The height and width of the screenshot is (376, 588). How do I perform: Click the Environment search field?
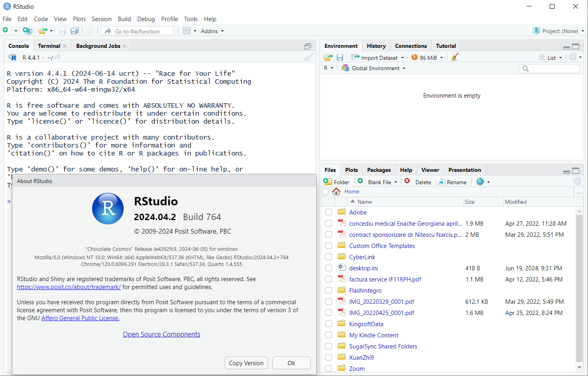(549, 69)
